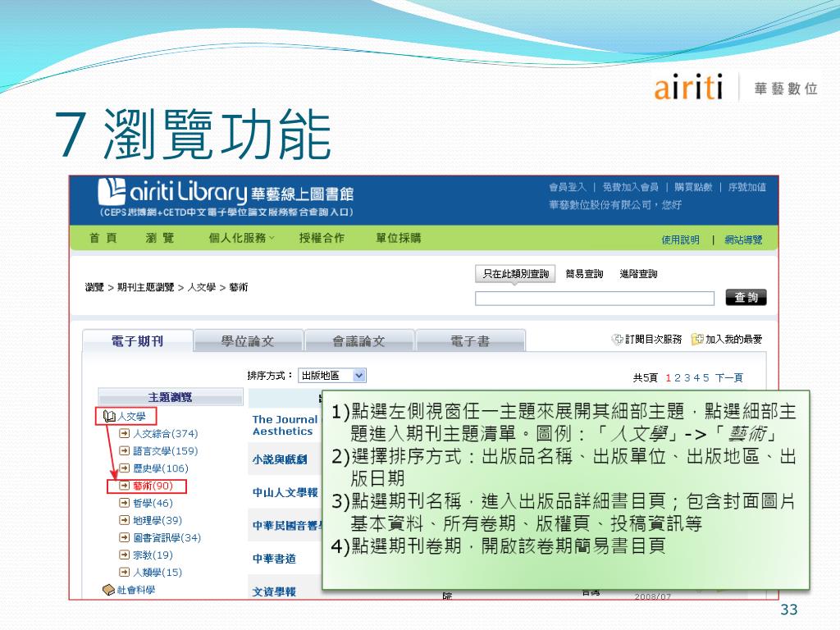The height and width of the screenshot is (630, 840).
Task: Go to results page 2
Action: pos(677,377)
